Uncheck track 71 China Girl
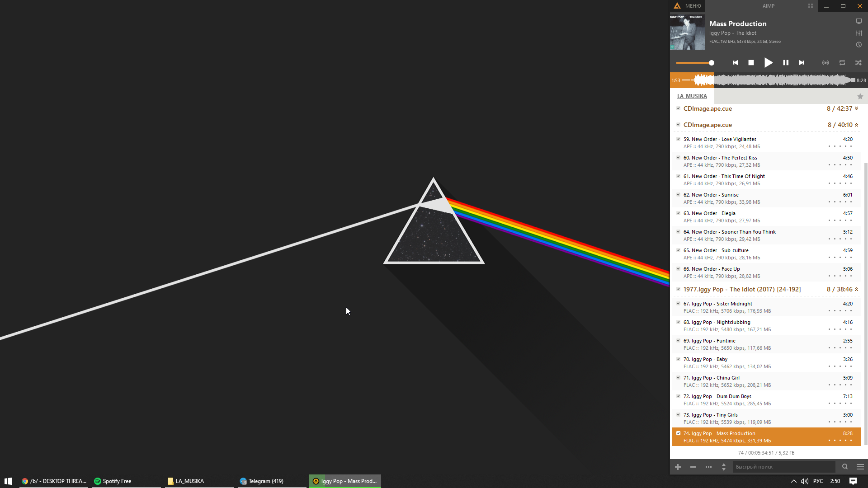 678,378
